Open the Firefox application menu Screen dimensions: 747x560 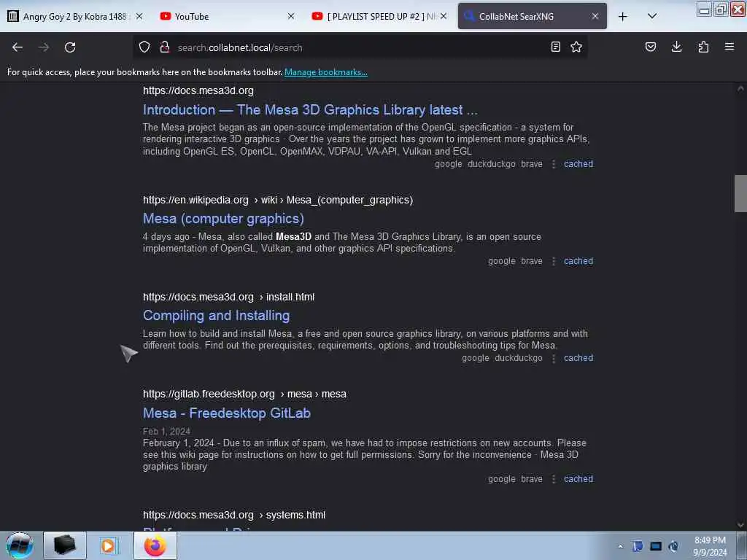[x=729, y=47]
